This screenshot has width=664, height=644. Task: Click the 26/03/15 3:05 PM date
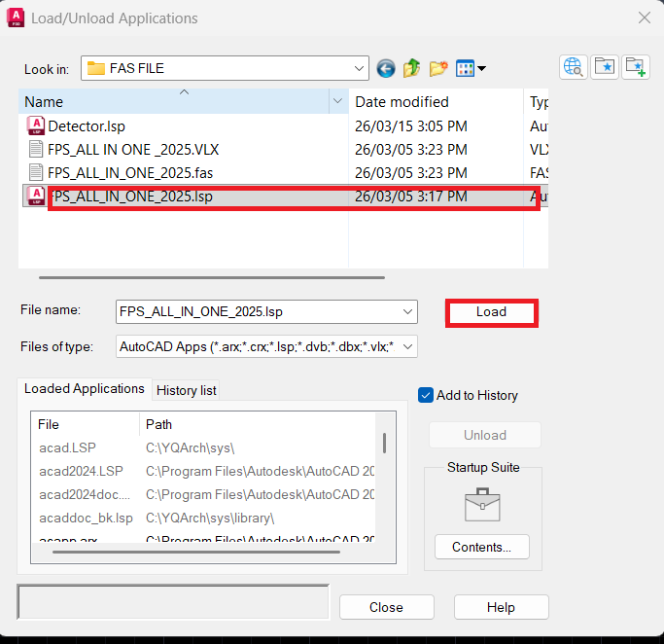click(x=411, y=126)
